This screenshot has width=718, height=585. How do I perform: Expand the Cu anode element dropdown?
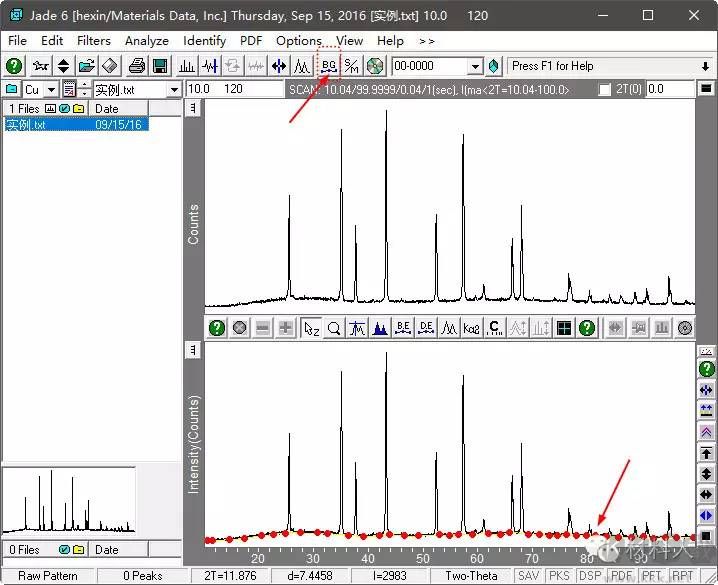point(51,90)
